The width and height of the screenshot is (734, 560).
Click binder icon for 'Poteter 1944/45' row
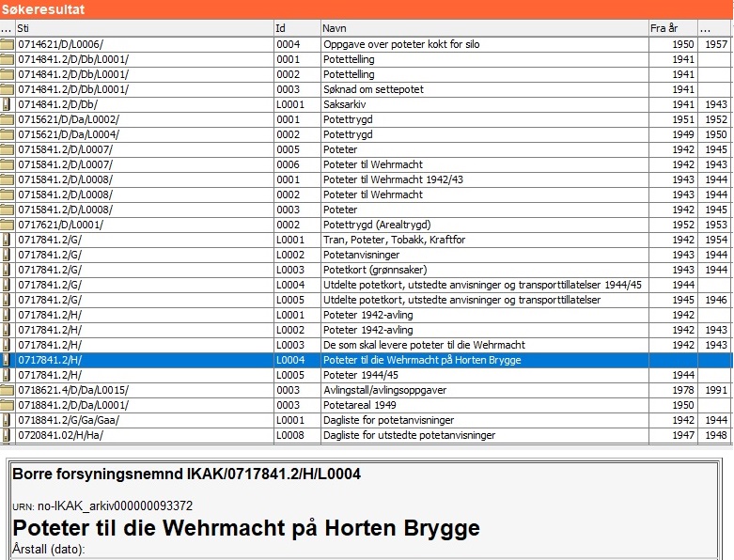tap(7, 375)
